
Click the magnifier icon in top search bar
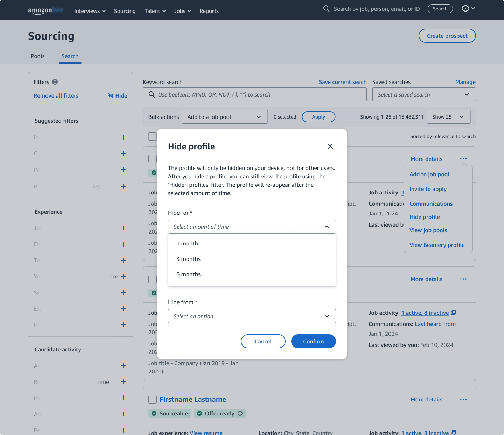(327, 9)
